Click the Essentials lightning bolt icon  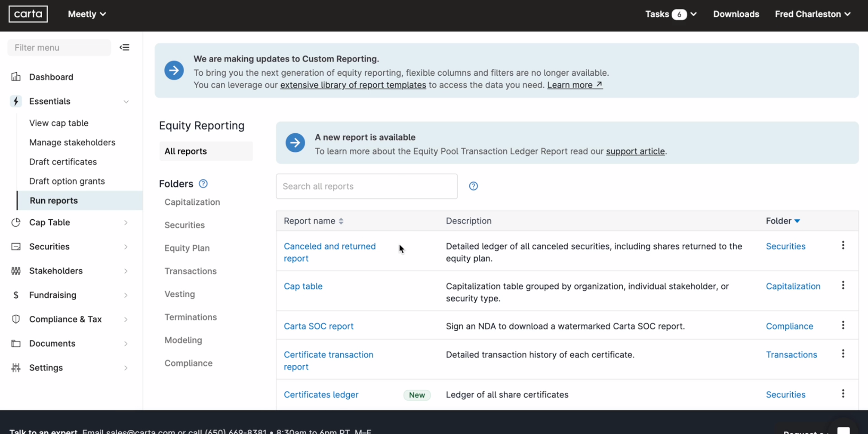(x=16, y=101)
